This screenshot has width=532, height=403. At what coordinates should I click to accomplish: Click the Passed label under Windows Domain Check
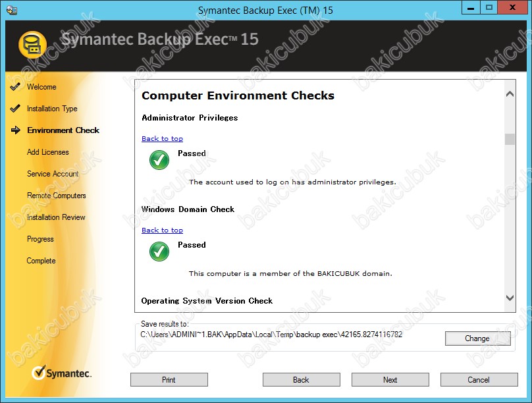192,245
